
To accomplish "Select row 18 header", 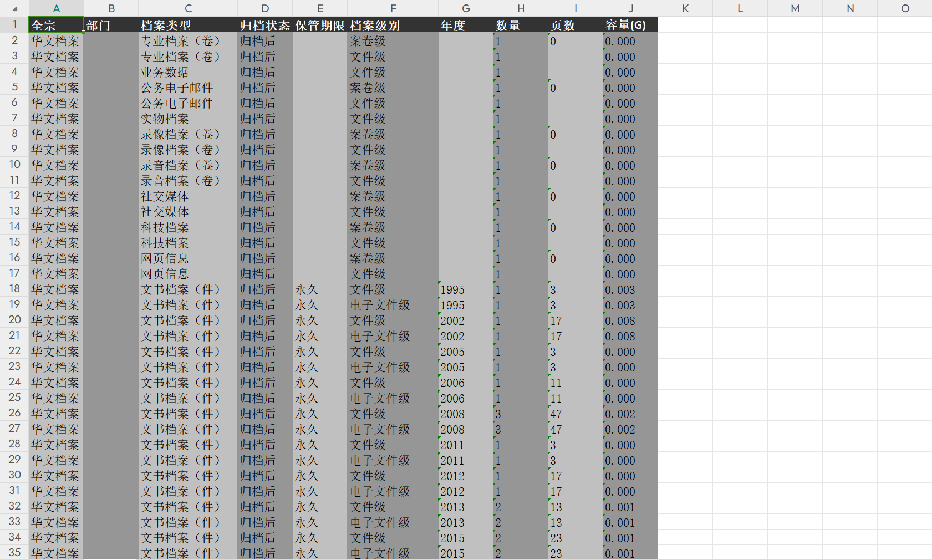I will (x=14, y=289).
